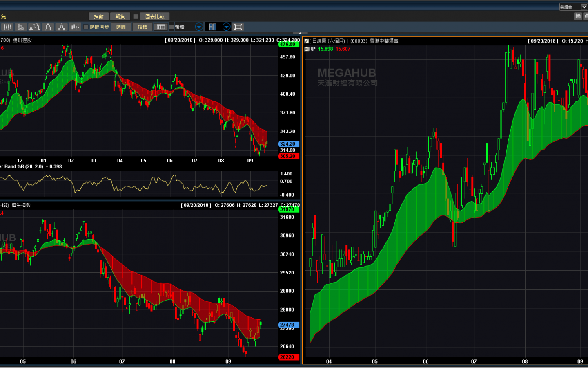Remove the RP indicator with X icon
The image size is (588, 368).
tap(307, 49)
